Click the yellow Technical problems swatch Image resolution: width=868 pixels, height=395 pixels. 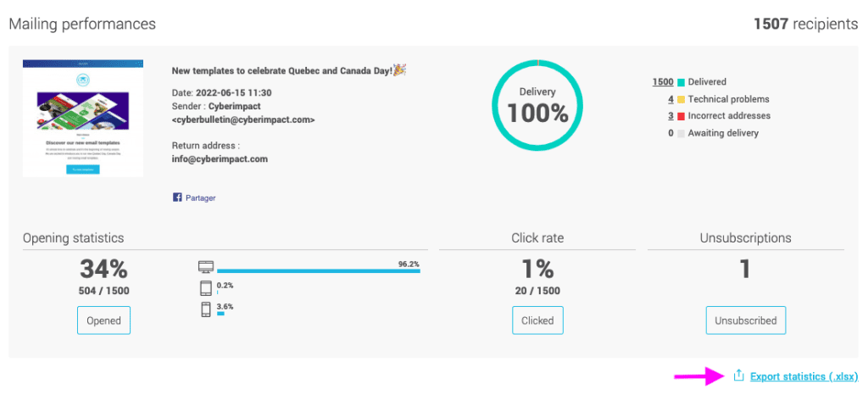[x=681, y=99]
